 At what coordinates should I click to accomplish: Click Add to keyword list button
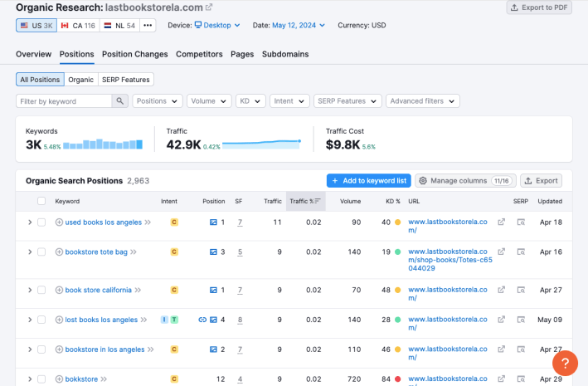369,181
